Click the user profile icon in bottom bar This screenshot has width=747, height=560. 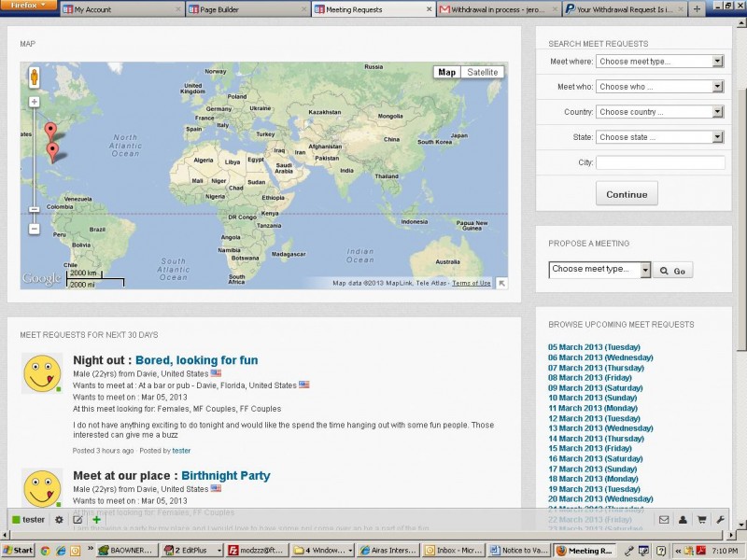click(683, 520)
